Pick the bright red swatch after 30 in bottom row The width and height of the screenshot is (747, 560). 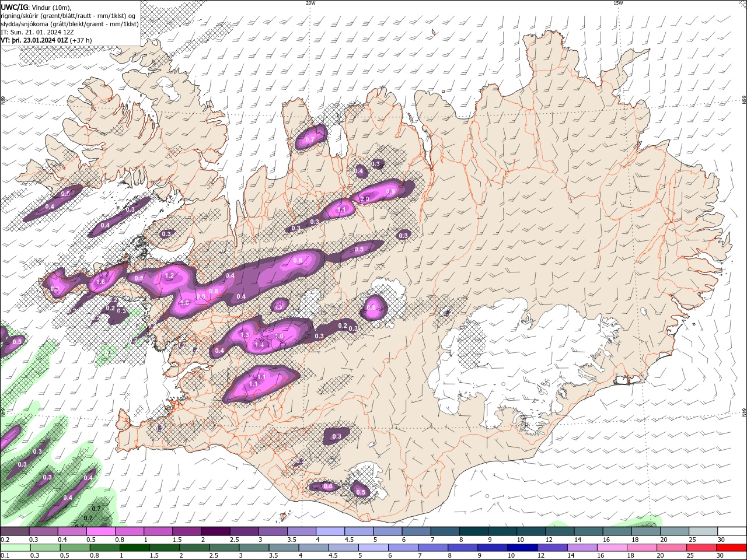pyautogui.click(x=731, y=548)
